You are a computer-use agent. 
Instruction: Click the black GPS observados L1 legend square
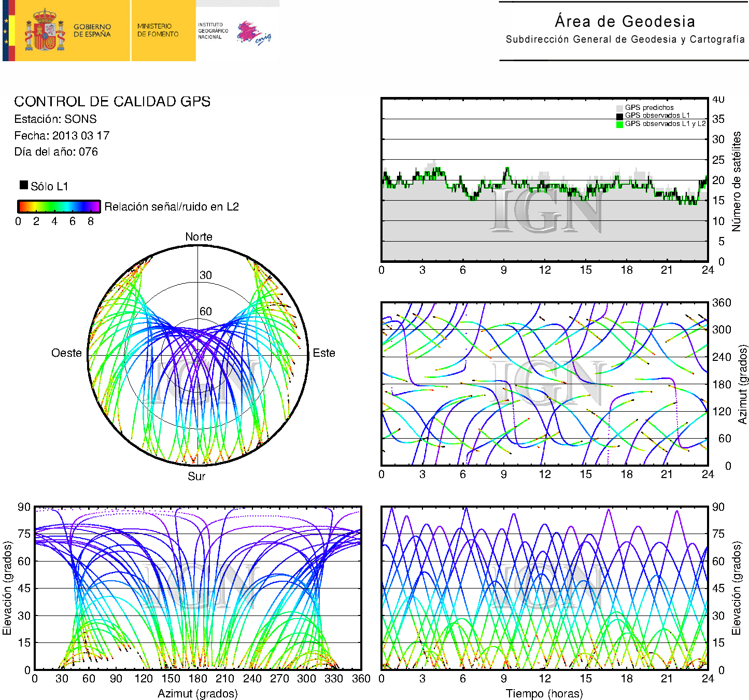(619, 116)
